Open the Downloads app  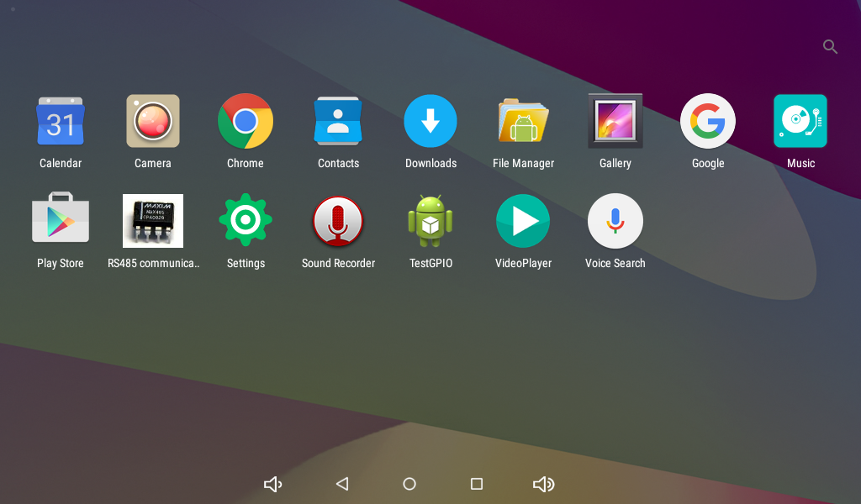coord(430,121)
